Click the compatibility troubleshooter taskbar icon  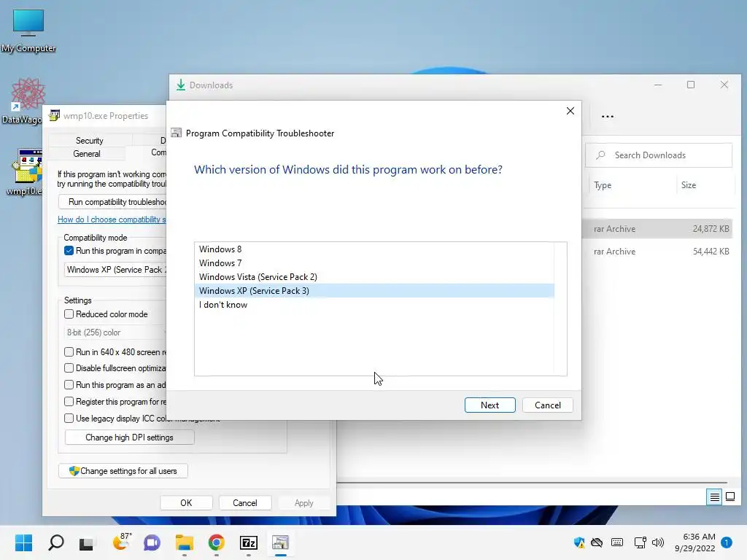click(x=281, y=542)
